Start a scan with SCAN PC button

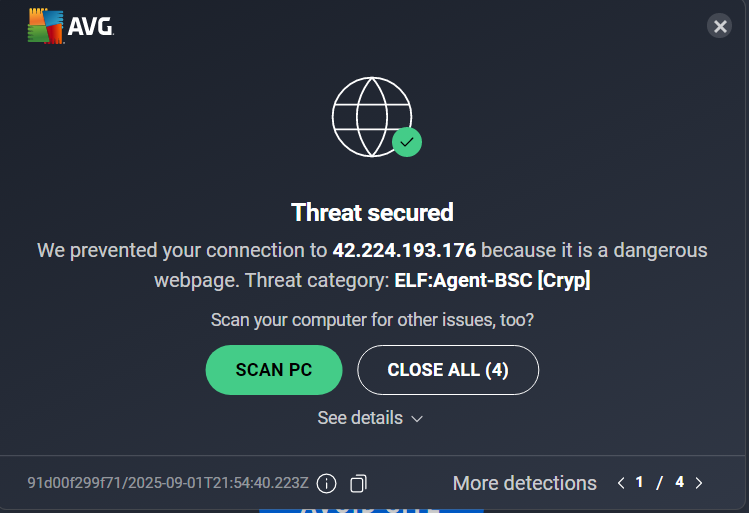[x=274, y=370]
